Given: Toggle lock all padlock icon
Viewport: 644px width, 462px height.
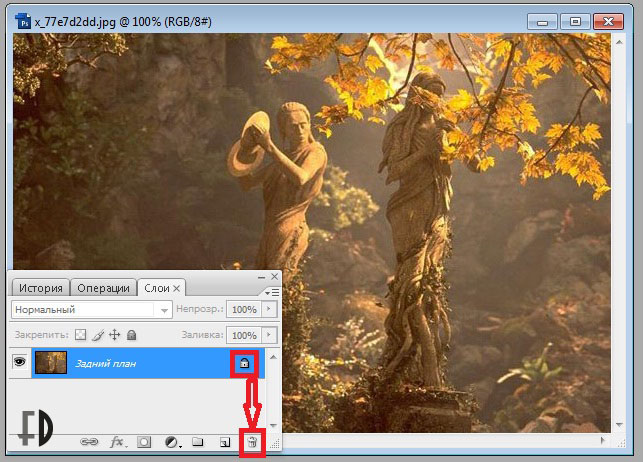Looking at the screenshot, I should [x=131, y=335].
